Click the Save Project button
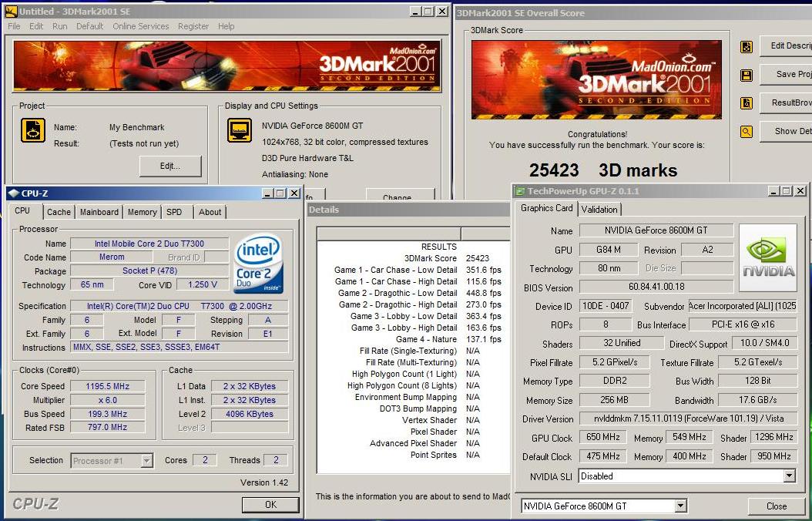Viewport: 812px width, 521px height. pos(786,74)
